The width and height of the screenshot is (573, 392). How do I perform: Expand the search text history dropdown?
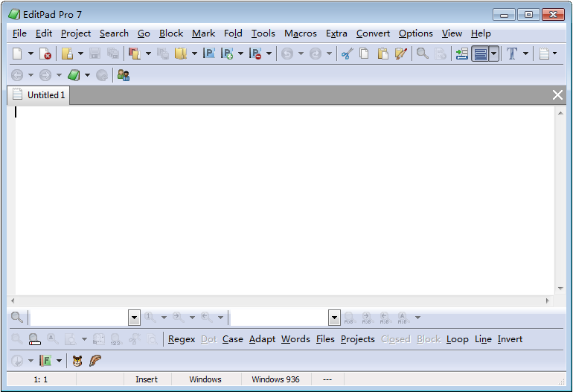(x=134, y=318)
